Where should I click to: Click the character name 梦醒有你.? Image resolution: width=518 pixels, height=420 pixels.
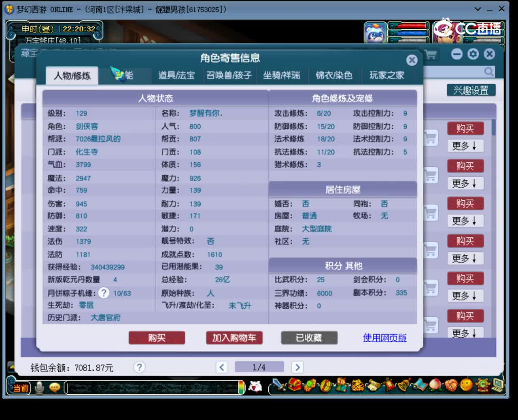click(206, 113)
